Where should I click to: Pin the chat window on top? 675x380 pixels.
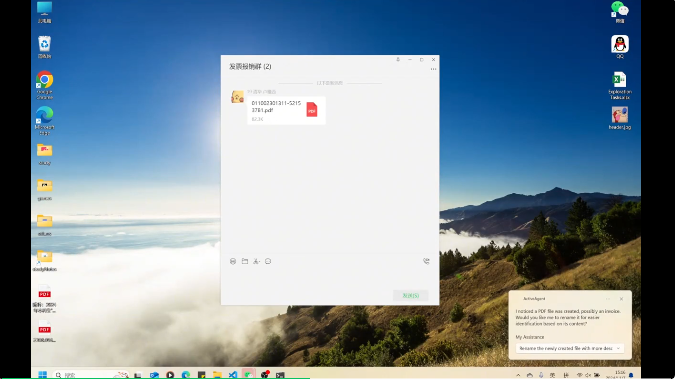click(398, 60)
